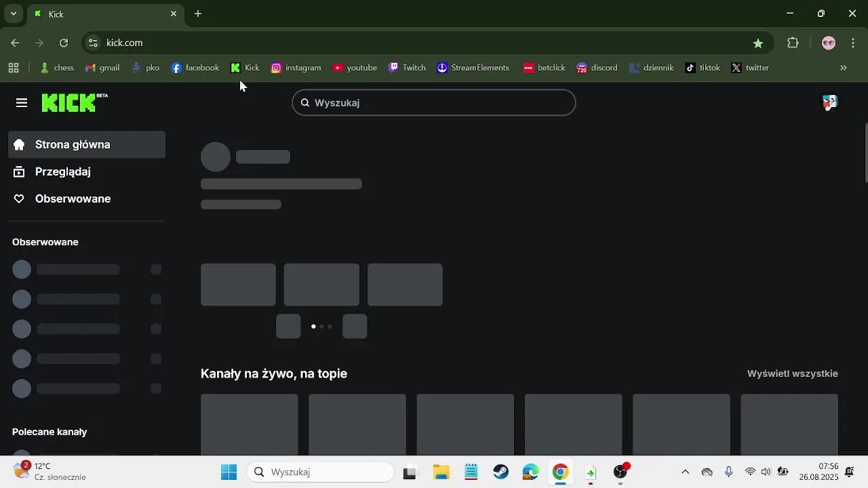Open OBS Studio from the taskbar
The height and width of the screenshot is (488, 868).
pyautogui.click(x=620, y=472)
